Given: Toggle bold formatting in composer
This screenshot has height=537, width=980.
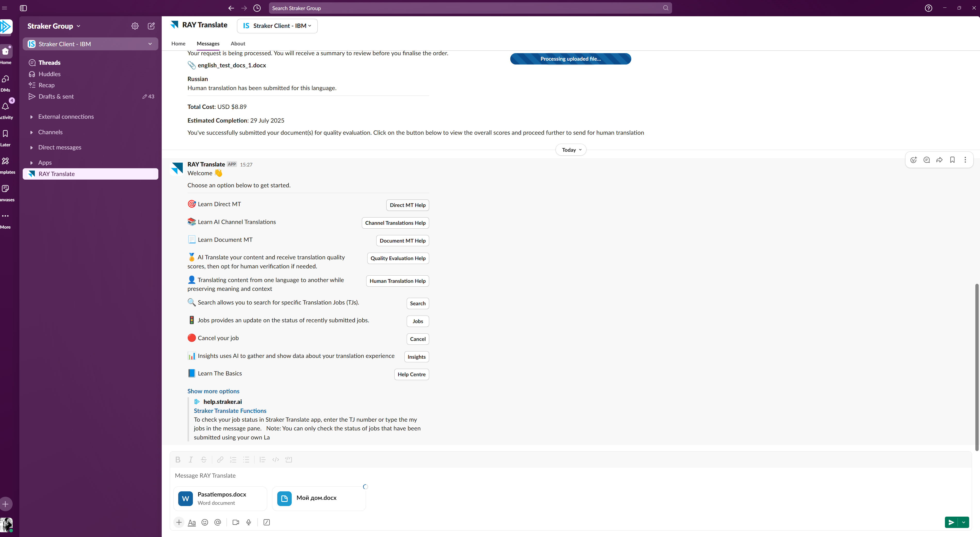Looking at the screenshot, I should point(178,459).
